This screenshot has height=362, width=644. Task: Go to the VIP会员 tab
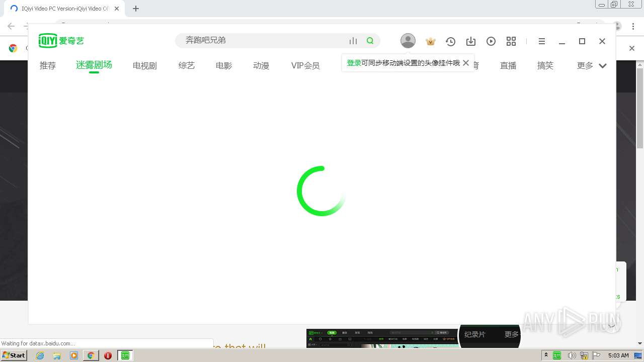305,65
